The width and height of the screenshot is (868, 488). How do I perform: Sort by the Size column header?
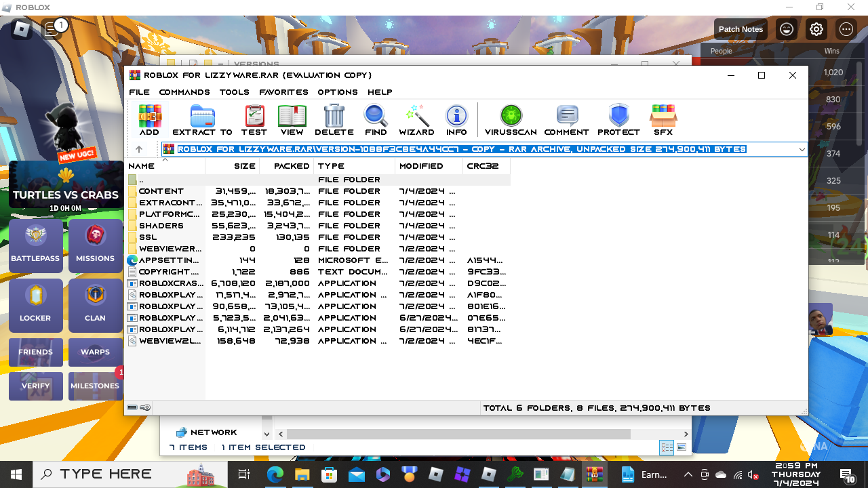232,166
